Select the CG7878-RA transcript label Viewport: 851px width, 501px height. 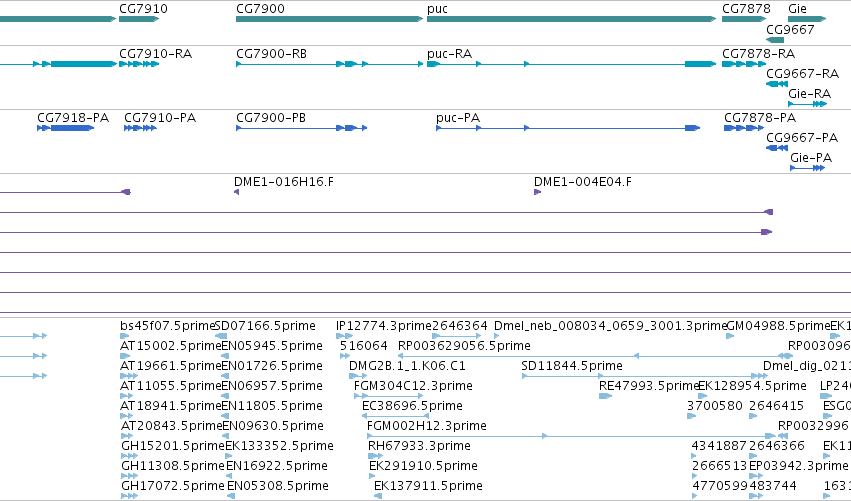click(x=758, y=54)
